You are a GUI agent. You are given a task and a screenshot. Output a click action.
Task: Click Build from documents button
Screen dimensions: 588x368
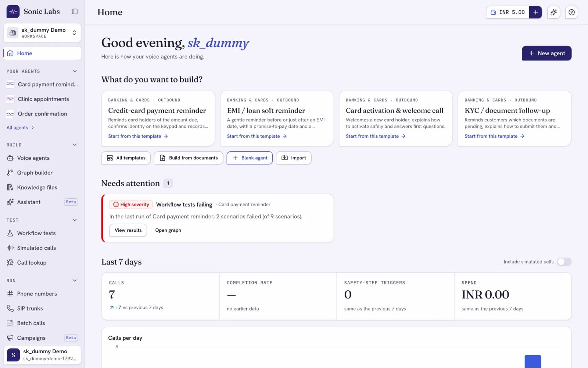[x=189, y=158]
